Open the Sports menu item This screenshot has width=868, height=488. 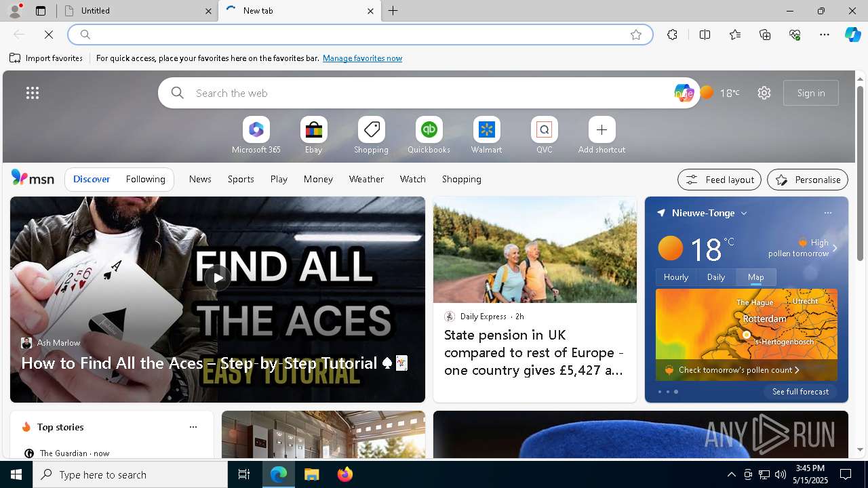241,179
